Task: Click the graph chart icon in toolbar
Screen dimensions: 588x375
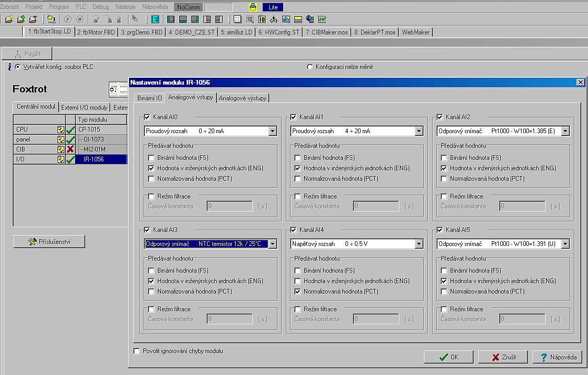Action: 322,19
